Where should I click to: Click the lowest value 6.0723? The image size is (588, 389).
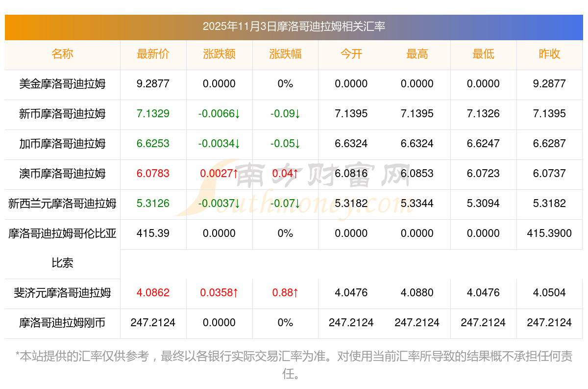[483, 174]
